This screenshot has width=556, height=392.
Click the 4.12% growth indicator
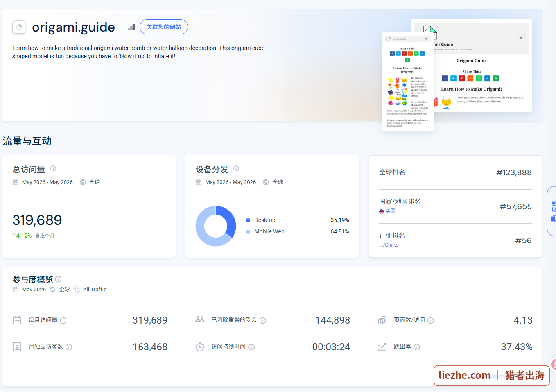tap(22, 236)
